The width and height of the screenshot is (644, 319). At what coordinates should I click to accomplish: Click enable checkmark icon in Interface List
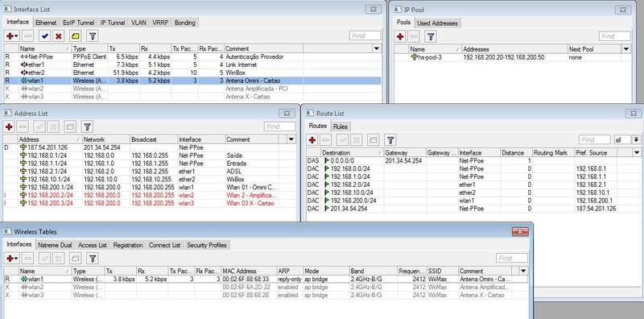pos(45,36)
